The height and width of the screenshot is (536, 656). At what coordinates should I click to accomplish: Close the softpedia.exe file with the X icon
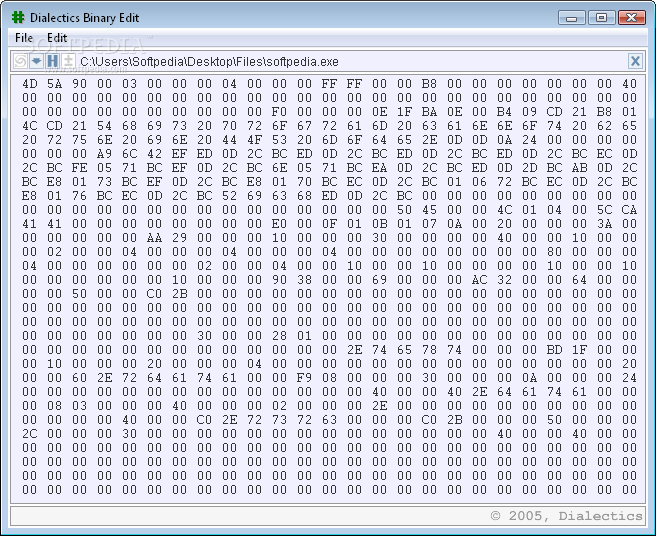pos(635,61)
